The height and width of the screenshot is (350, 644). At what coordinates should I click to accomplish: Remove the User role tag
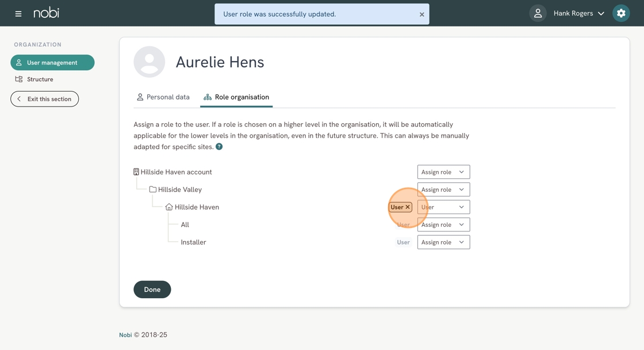[x=408, y=207]
